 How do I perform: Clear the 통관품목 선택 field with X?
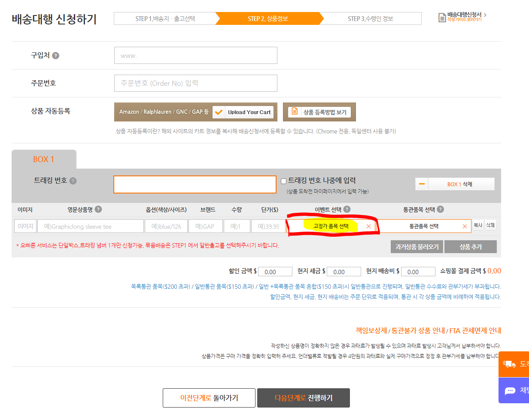pyautogui.click(x=464, y=226)
